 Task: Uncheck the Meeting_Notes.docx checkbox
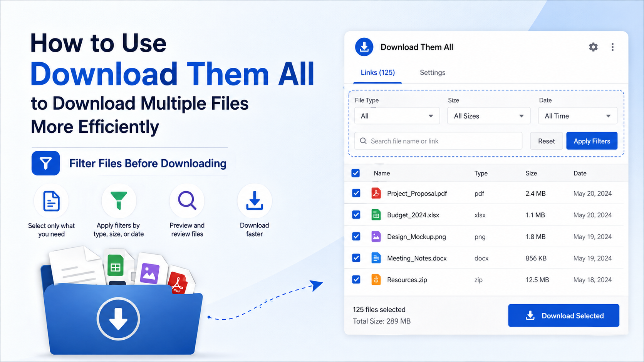pos(356,258)
